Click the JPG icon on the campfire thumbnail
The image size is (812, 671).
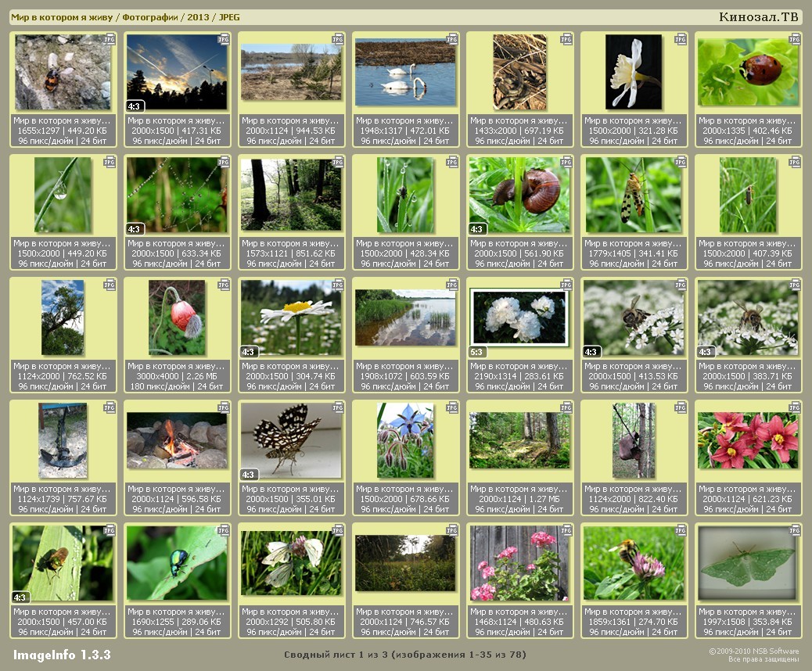(x=224, y=407)
